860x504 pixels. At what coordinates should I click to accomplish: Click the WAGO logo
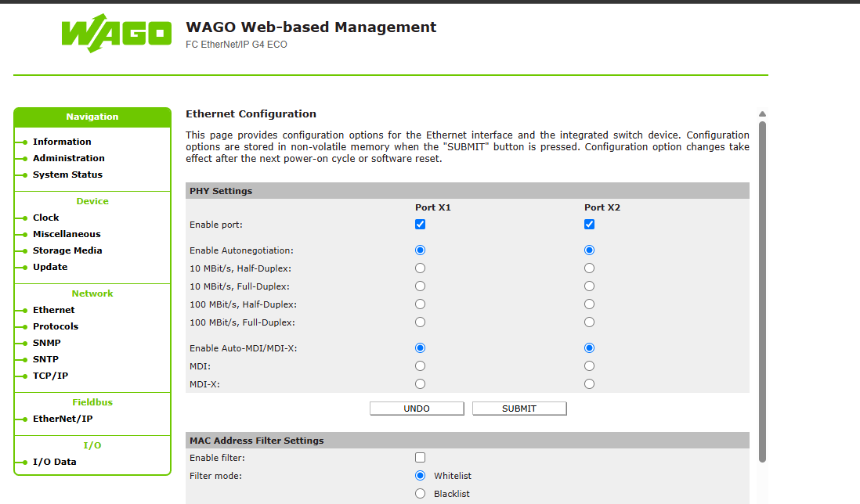tap(116, 33)
